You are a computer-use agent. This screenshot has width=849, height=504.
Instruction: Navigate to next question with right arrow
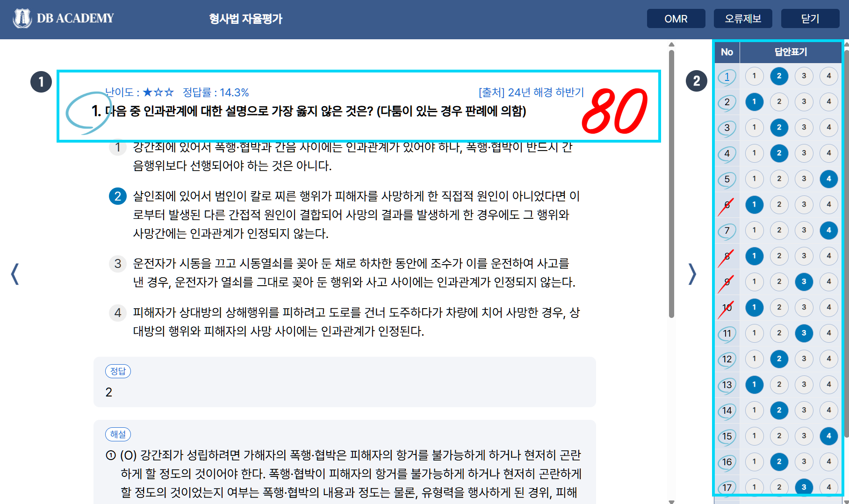[691, 275]
